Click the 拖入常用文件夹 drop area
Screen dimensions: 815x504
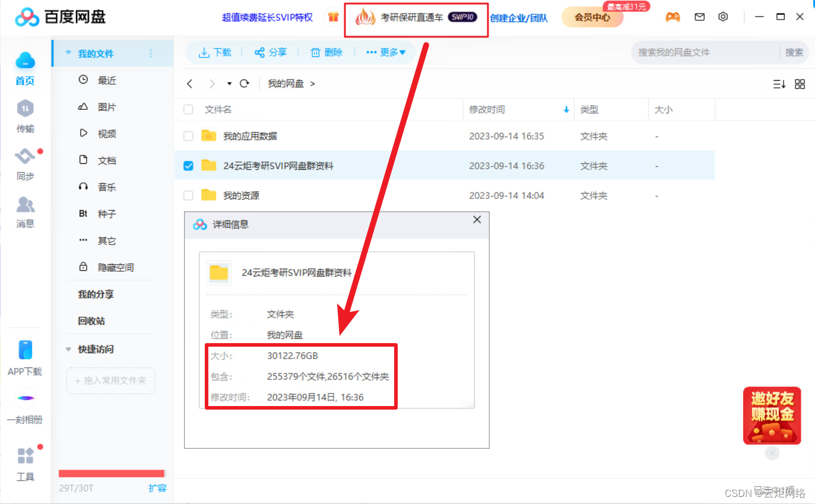(110, 381)
